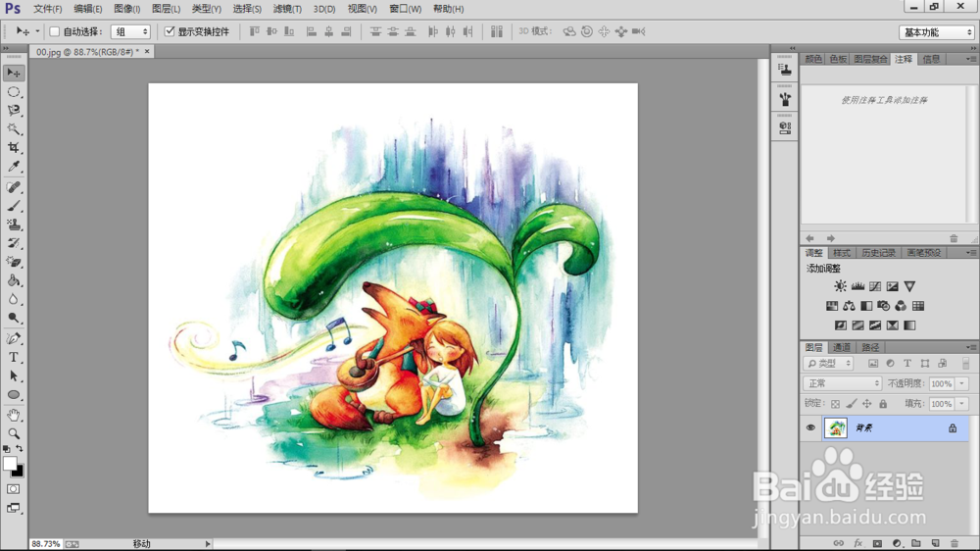Open the tool preset picker arrow
The height and width of the screenshot is (551, 980).
click(37, 31)
